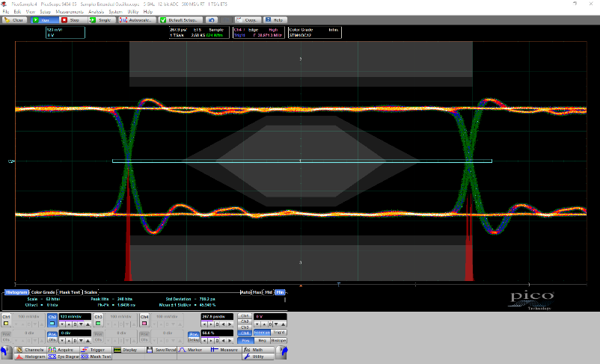Increase Ch2 mV/div scale with rightmost arrow
Viewport: 600px width, 364px height.
pyautogui.click(x=88, y=324)
